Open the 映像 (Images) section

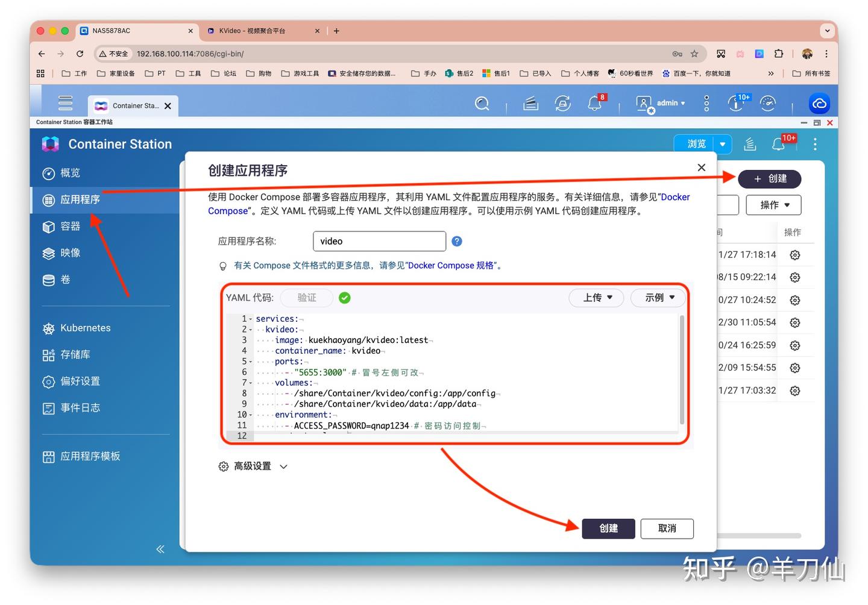70,253
